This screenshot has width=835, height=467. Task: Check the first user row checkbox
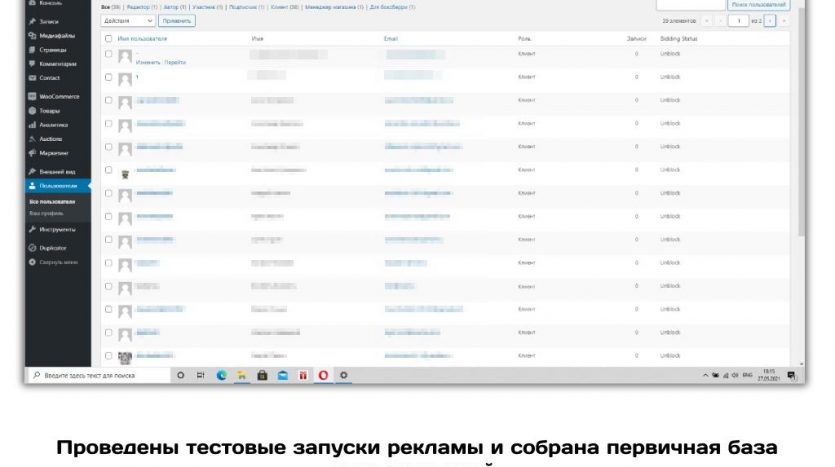[109, 53]
